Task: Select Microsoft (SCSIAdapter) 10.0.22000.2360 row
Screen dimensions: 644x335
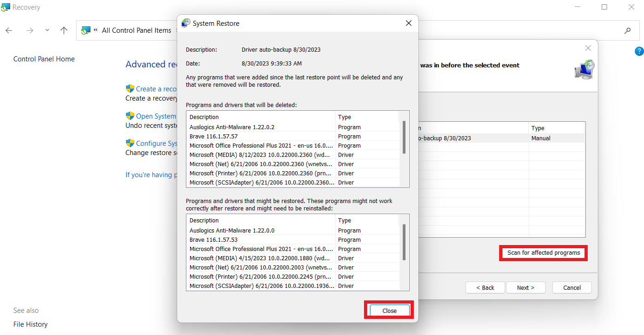Action: (293, 182)
